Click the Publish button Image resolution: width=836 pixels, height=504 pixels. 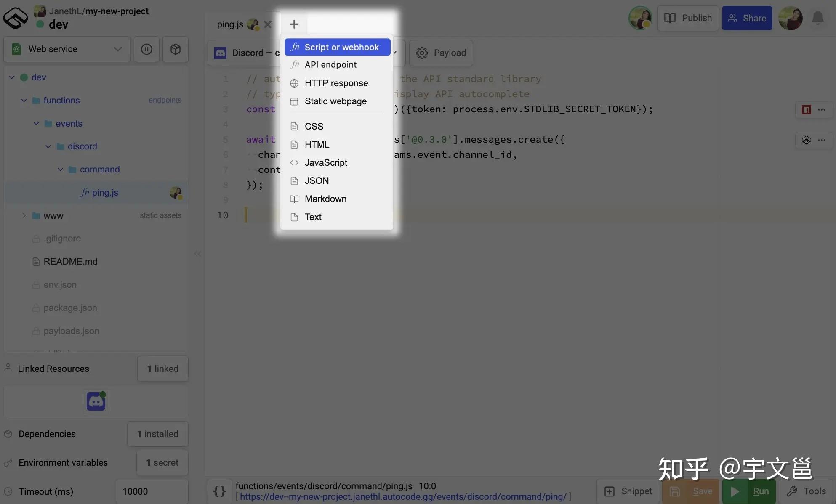(688, 18)
